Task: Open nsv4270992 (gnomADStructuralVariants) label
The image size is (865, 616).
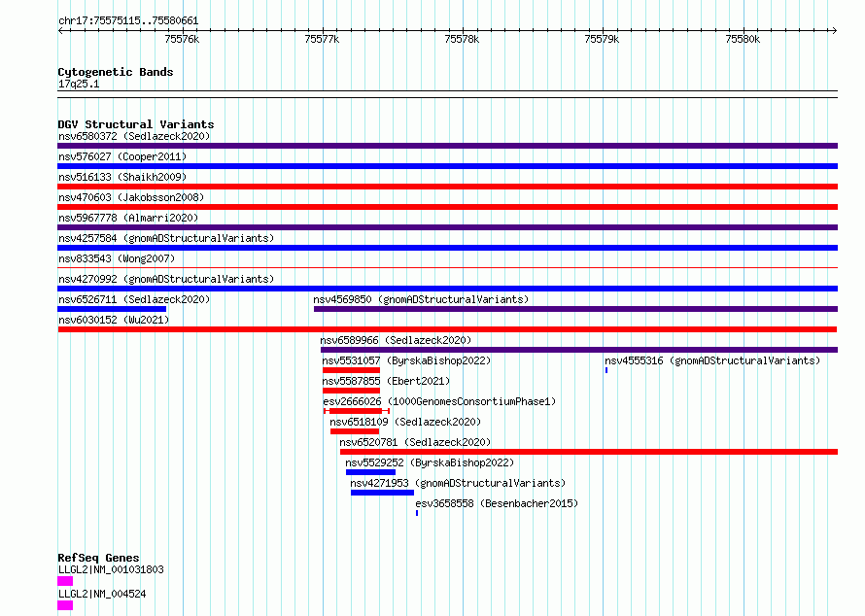Action: pos(166,279)
